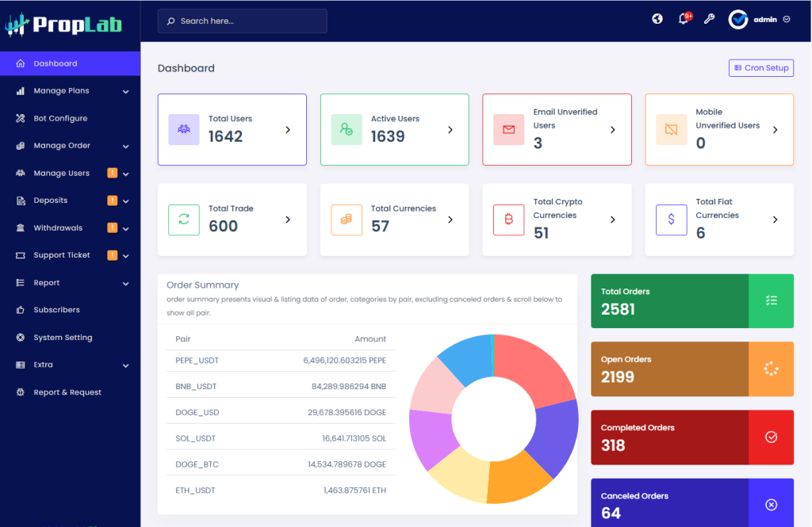Click the Subscribers sidebar icon

(x=20, y=310)
